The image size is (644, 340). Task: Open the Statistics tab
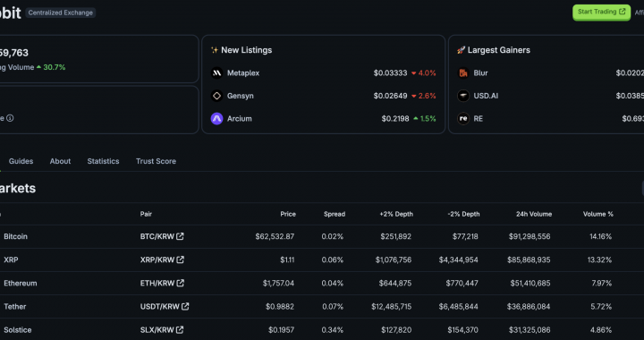103,161
